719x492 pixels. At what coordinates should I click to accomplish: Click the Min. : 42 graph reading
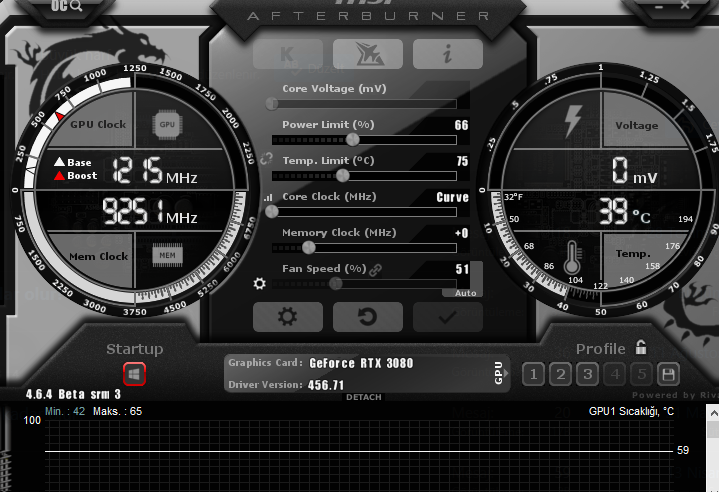[x=65, y=411]
